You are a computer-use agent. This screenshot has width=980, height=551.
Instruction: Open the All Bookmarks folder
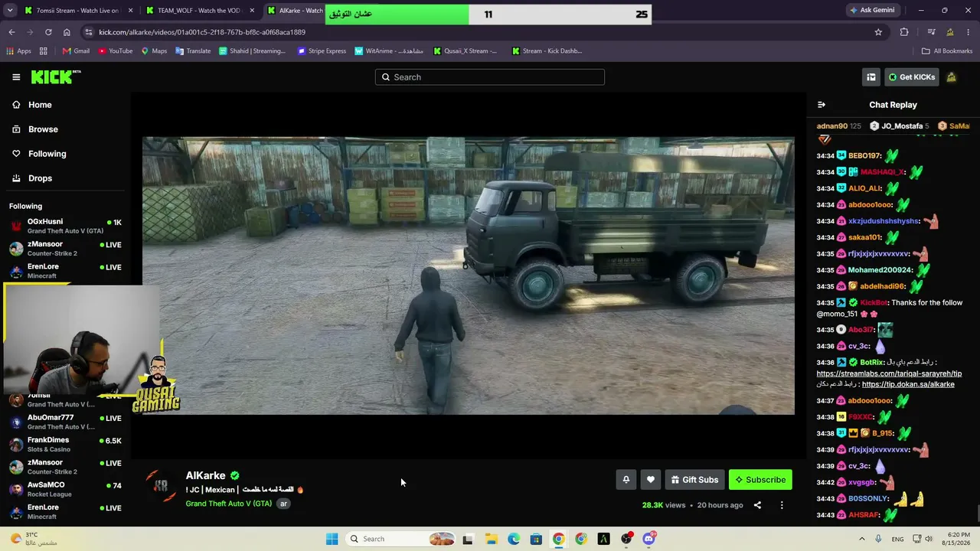947,51
